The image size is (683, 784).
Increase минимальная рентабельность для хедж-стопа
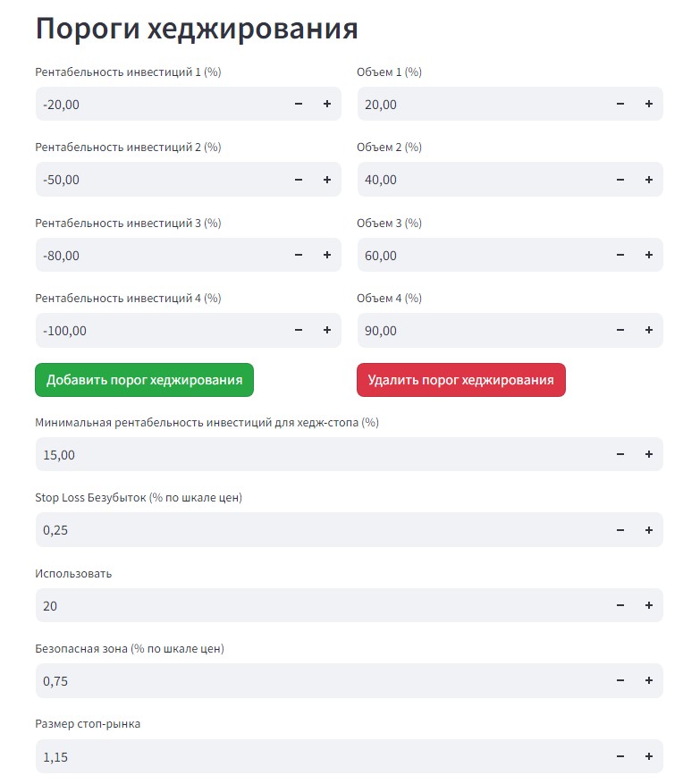648,454
